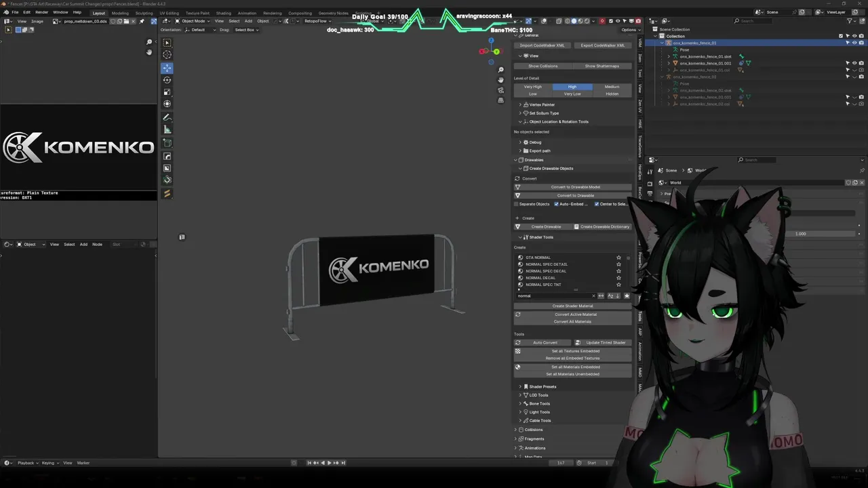Screen dimensions: 868x488
Task: Select the Medium level of detail
Action: pos(612,87)
